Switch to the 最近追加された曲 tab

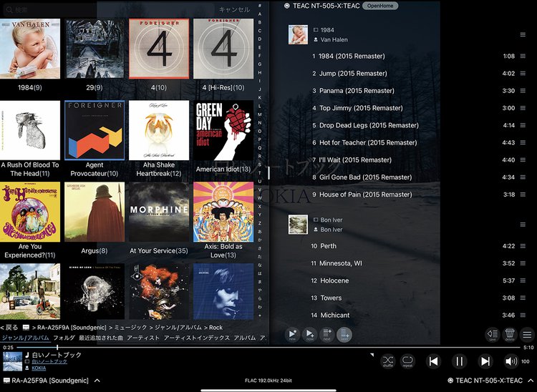pyautogui.click(x=101, y=338)
